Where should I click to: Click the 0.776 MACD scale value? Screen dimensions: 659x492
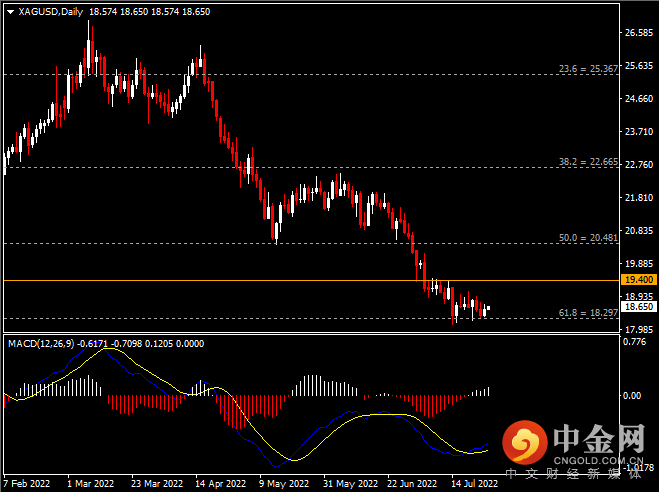click(x=635, y=342)
